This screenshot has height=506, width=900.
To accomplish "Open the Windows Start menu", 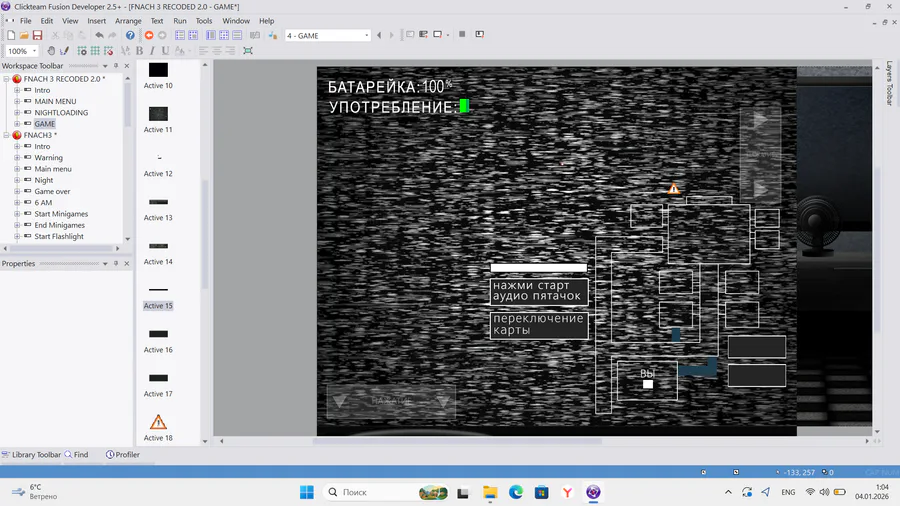I will coord(307,492).
